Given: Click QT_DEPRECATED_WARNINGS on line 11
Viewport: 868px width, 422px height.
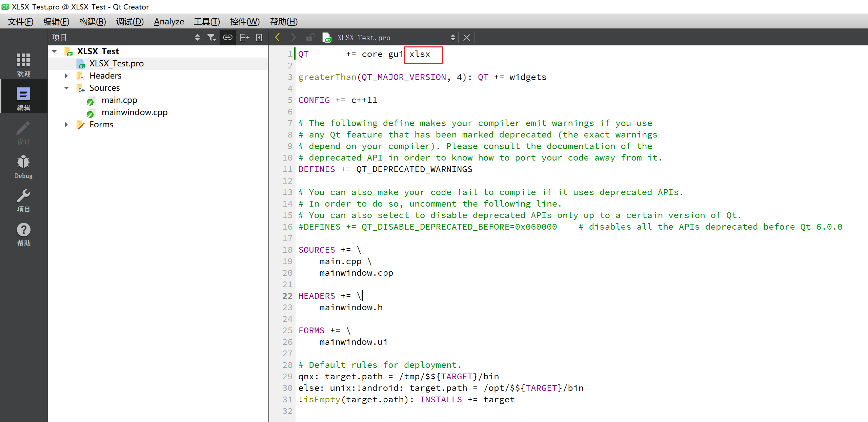Looking at the screenshot, I should 414,169.
